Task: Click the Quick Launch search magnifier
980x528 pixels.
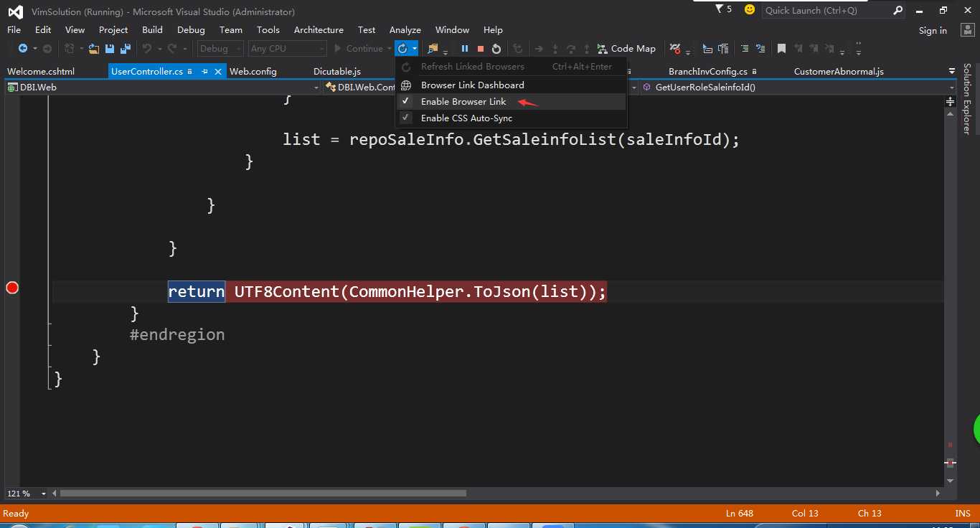Action: 897,10
